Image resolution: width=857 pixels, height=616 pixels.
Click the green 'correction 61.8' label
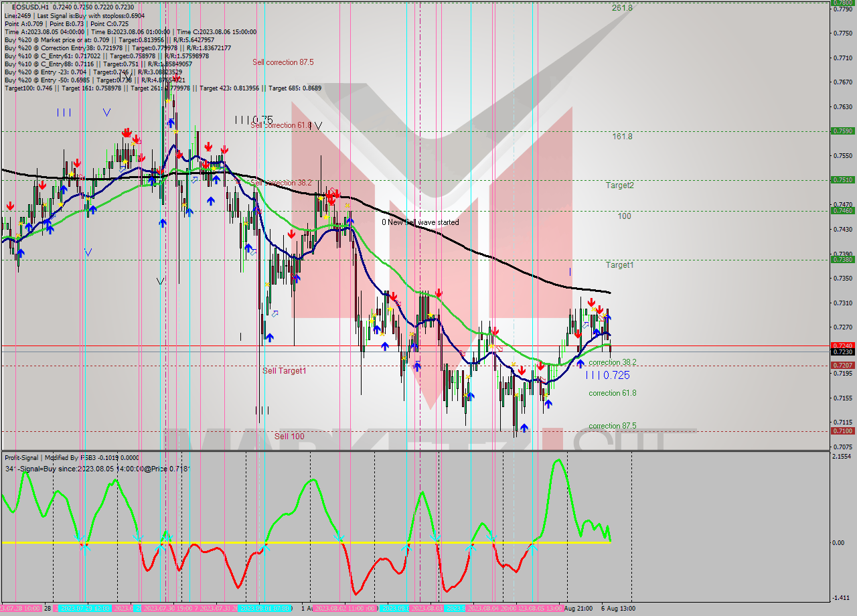coord(613,393)
